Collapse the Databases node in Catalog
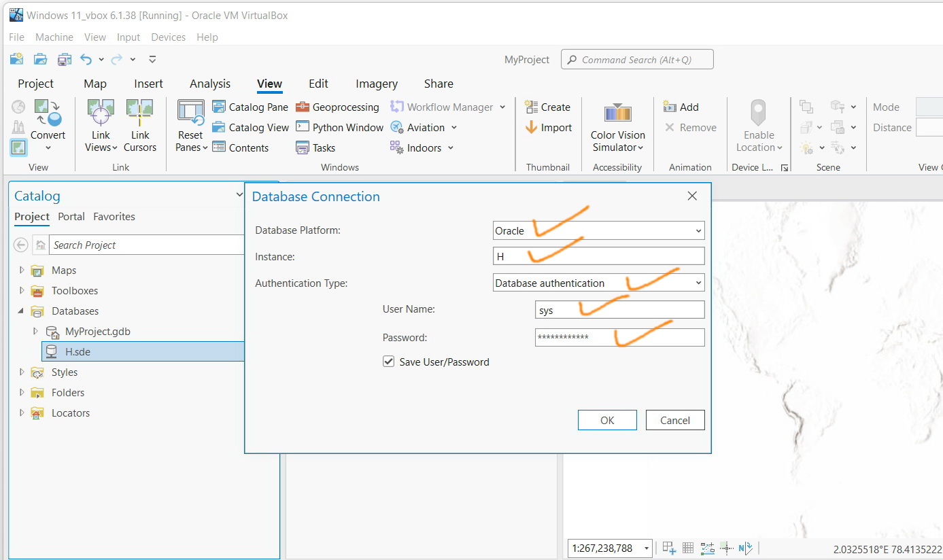 pyautogui.click(x=22, y=311)
